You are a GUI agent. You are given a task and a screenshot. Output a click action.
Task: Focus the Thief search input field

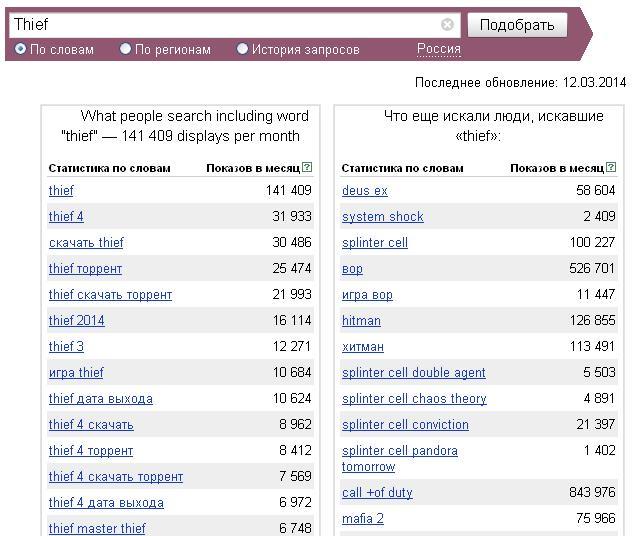pyautogui.click(x=225, y=25)
